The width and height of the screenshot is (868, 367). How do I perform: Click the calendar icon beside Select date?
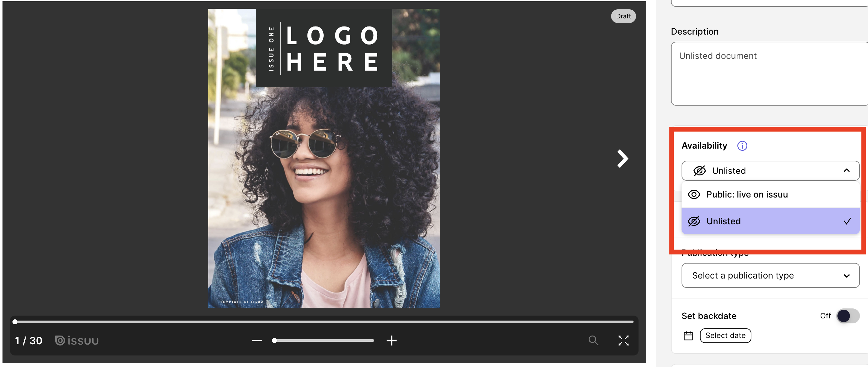point(688,336)
